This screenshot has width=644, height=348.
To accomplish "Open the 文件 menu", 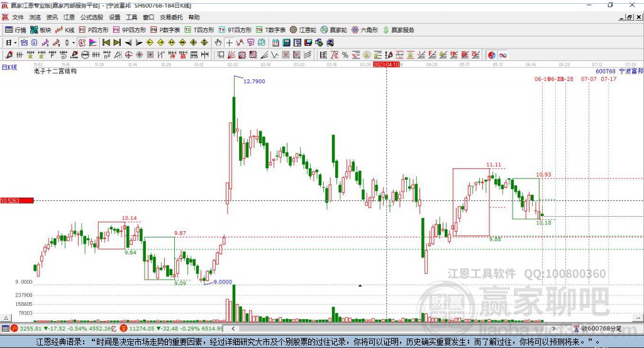I will coord(18,17).
